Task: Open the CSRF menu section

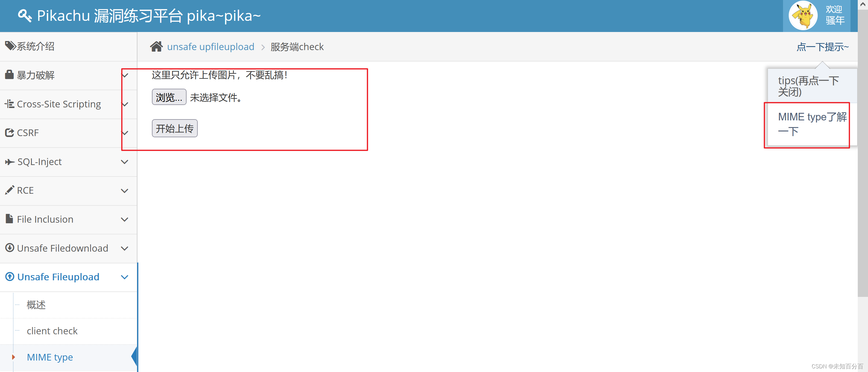Action: coord(68,133)
